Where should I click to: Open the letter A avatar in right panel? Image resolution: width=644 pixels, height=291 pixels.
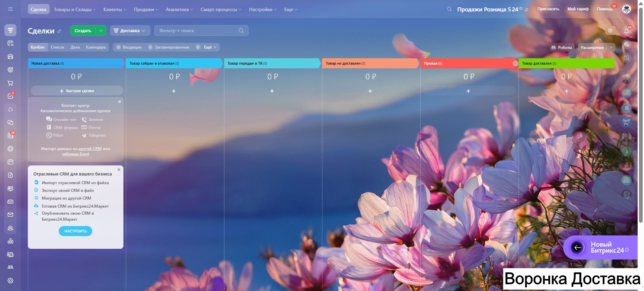(627, 151)
